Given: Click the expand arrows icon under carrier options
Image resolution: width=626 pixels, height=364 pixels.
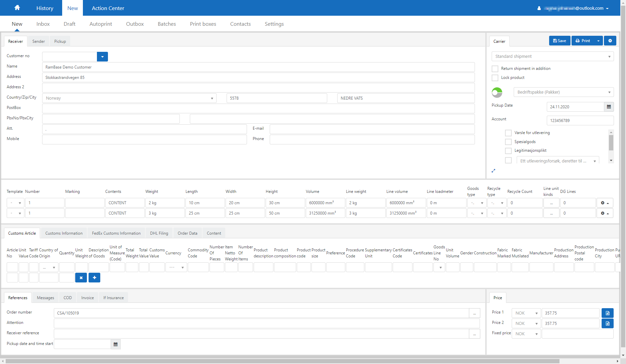Looking at the screenshot, I should (493, 171).
